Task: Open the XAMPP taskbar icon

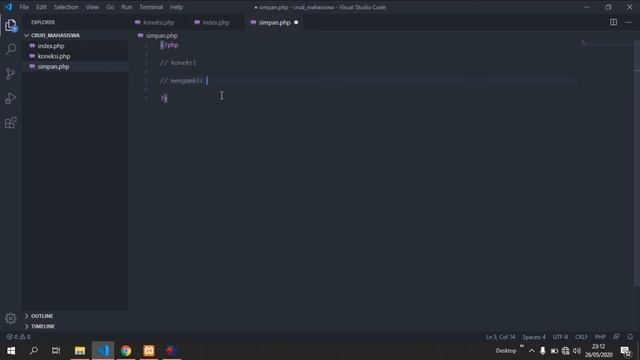Action: click(149, 351)
